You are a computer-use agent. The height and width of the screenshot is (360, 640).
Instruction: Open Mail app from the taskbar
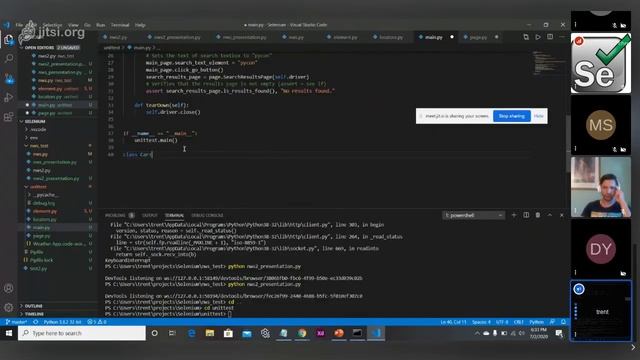[x=247, y=333]
